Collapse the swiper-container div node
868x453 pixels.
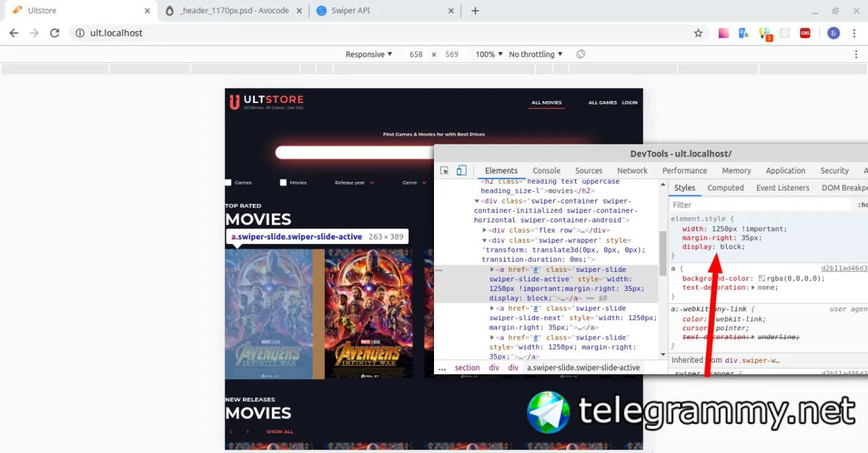(477, 201)
